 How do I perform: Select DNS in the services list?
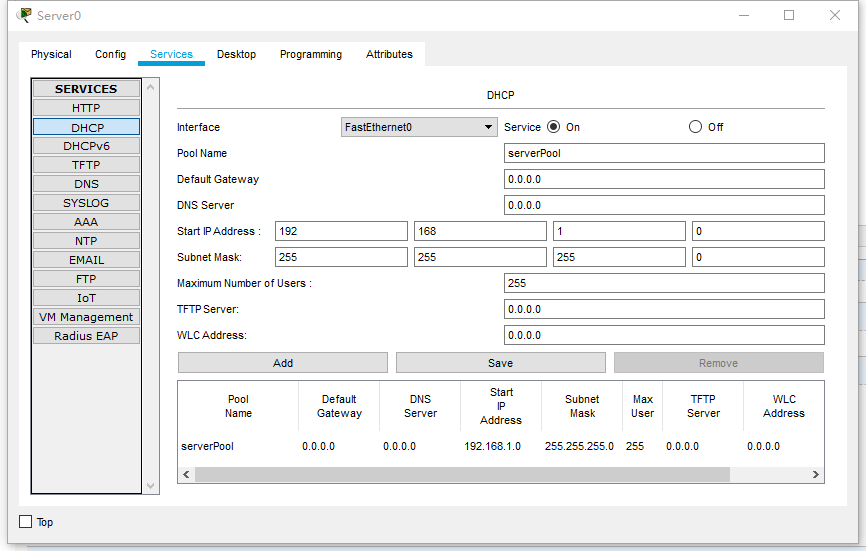pos(86,184)
